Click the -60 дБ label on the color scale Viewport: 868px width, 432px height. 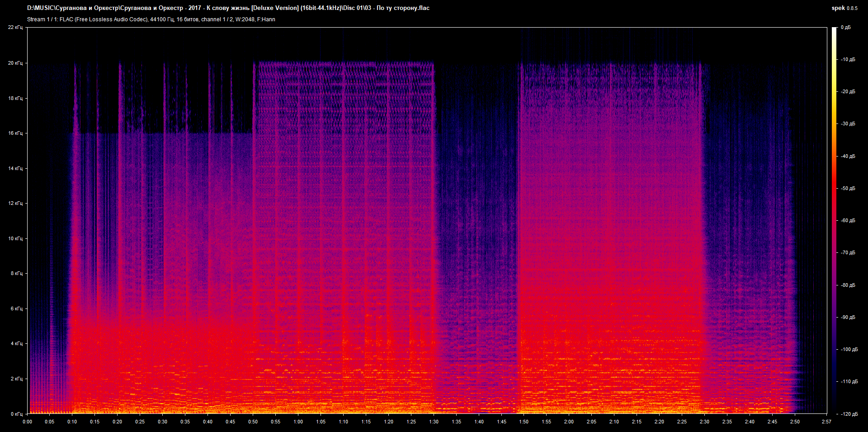(x=848, y=221)
